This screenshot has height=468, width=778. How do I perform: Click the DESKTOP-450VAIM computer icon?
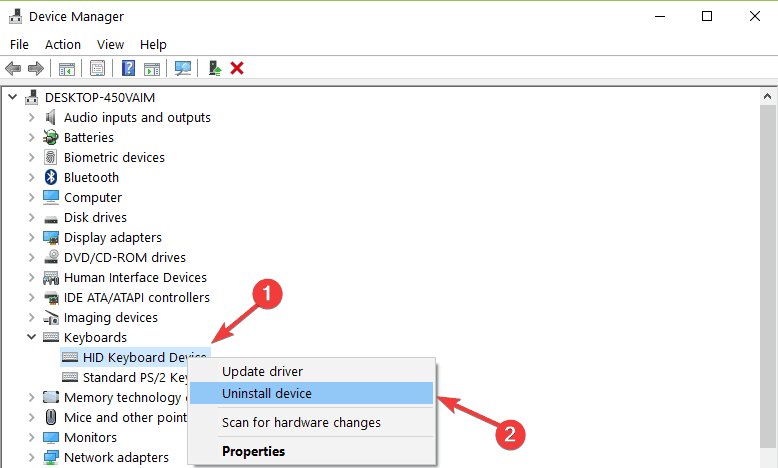pos(32,97)
